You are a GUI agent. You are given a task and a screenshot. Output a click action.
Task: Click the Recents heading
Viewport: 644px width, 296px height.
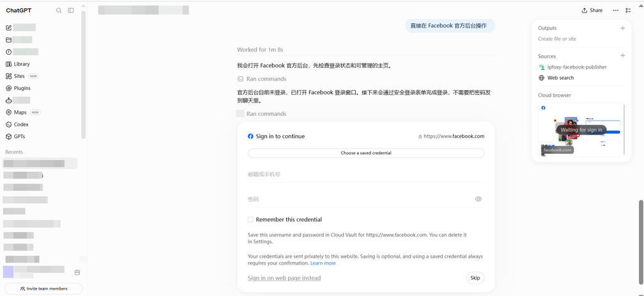(14, 152)
